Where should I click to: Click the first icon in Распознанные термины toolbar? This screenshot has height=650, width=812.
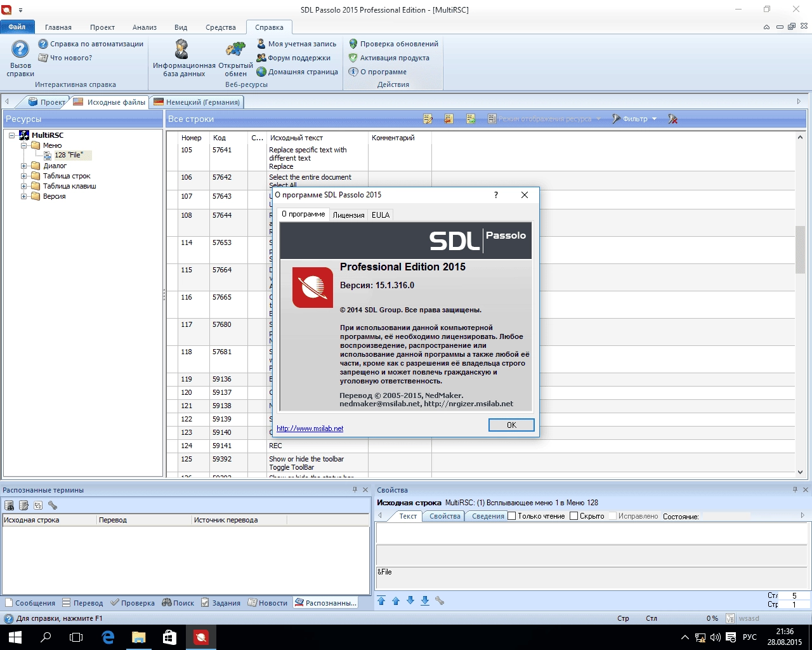[10, 505]
